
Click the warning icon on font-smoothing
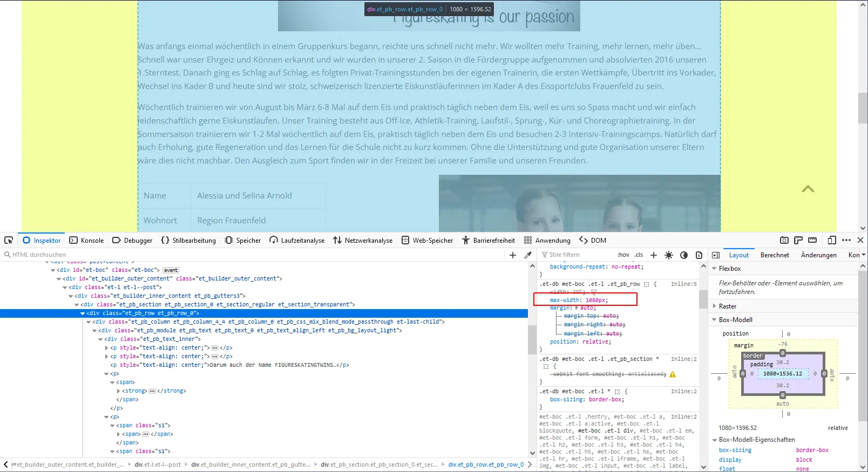click(x=673, y=374)
